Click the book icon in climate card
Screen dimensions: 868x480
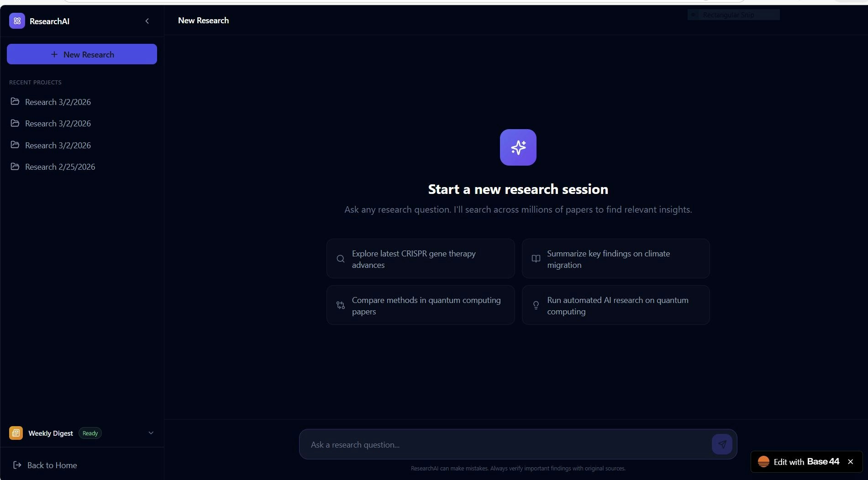[536, 259]
